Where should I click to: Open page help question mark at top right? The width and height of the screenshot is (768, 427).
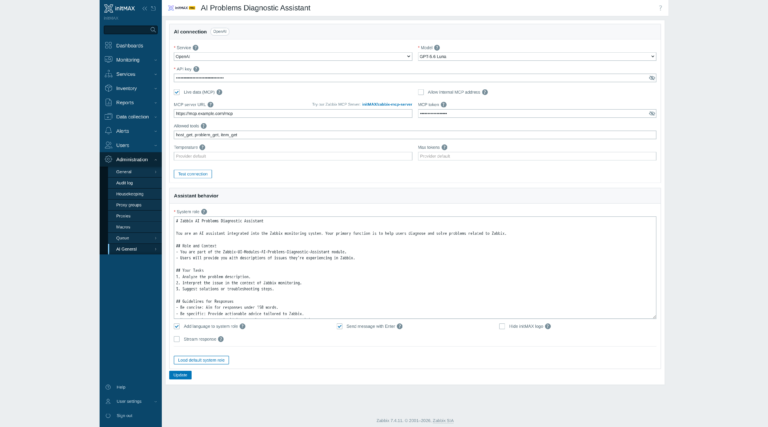(660, 8)
